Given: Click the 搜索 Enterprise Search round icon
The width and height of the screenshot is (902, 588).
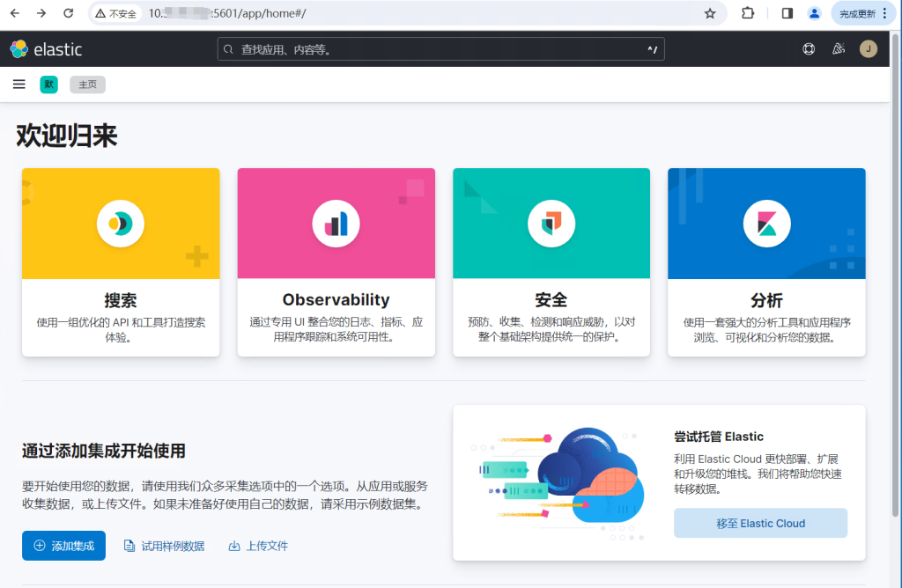Looking at the screenshot, I should point(121,224).
